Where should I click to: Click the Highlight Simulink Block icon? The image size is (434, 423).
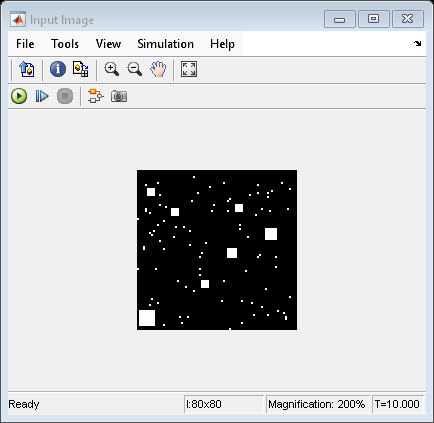(95, 96)
